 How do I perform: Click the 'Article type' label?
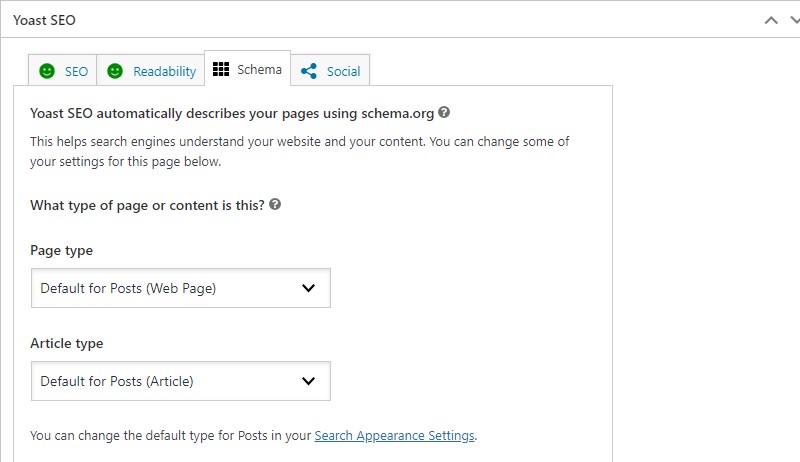point(66,343)
